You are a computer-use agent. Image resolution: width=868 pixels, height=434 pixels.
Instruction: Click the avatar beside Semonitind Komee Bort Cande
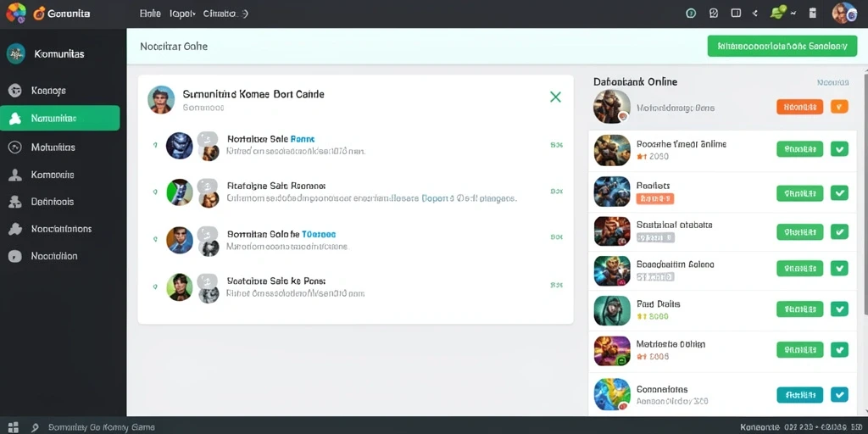[161, 100]
